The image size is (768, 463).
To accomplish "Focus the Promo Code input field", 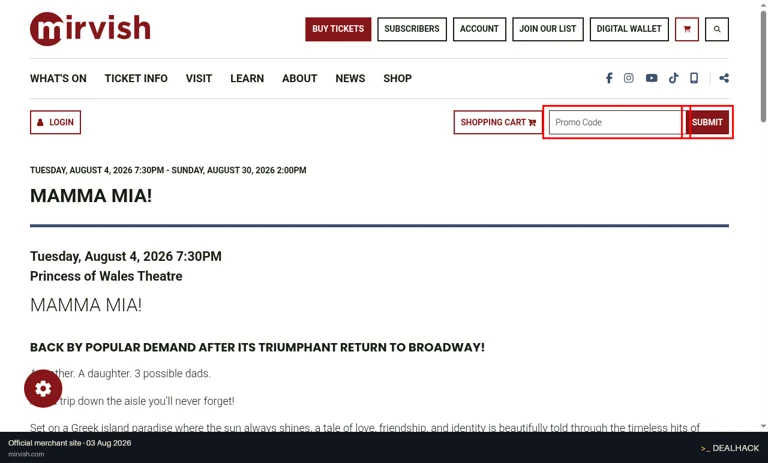I will click(616, 122).
